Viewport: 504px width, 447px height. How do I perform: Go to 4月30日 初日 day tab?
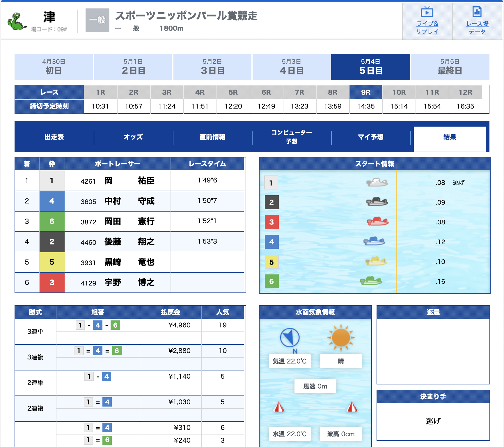(54, 67)
